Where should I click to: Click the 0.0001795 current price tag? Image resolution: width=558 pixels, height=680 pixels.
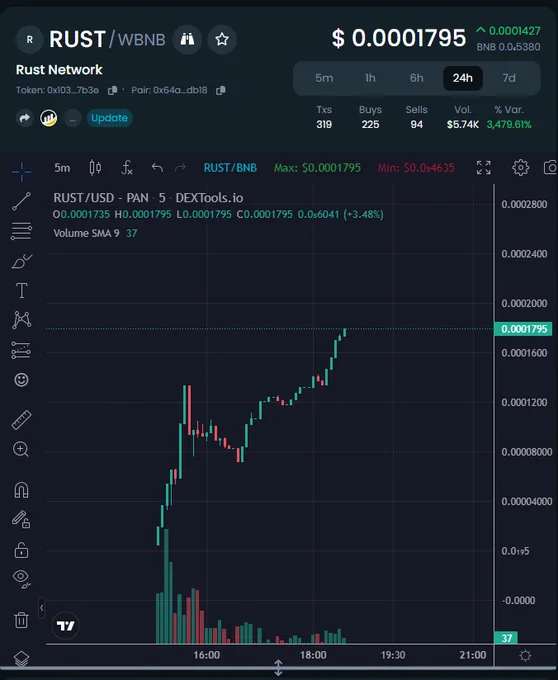pyautogui.click(x=523, y=329)
